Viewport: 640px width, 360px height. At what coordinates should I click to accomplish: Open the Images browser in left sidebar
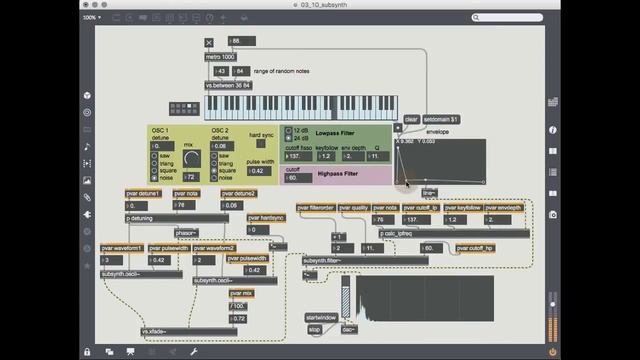tap(87, 180)
